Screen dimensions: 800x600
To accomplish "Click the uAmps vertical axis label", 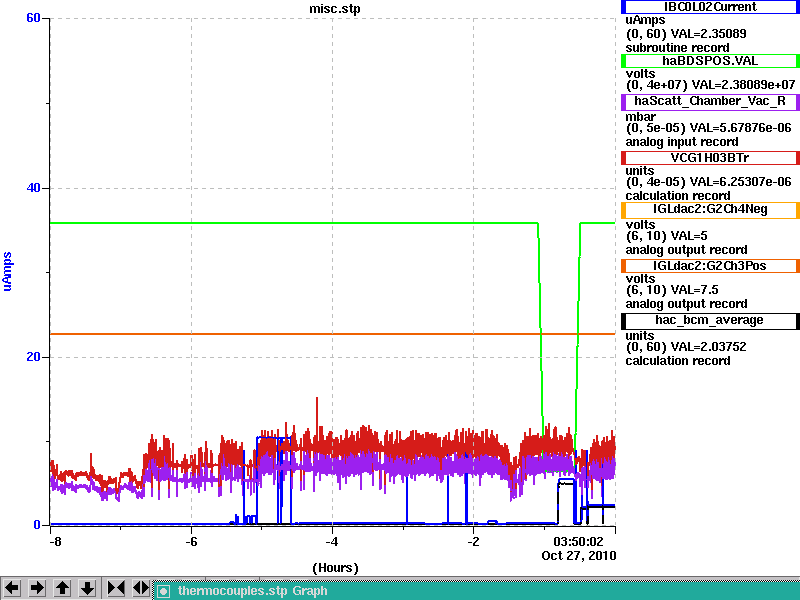I will pyautogui.click(x=7, y=271).
